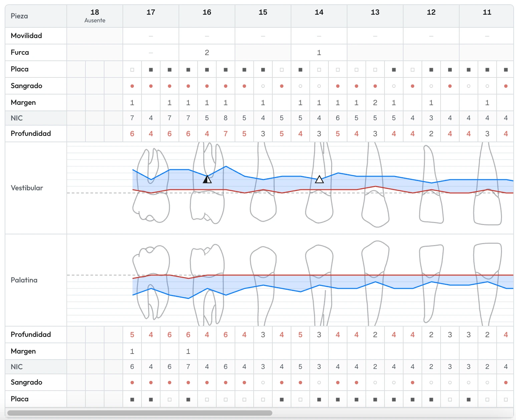
Task: Toggle third vestibular Sangrado dot of tooth 13
Action: click(394, 86)
